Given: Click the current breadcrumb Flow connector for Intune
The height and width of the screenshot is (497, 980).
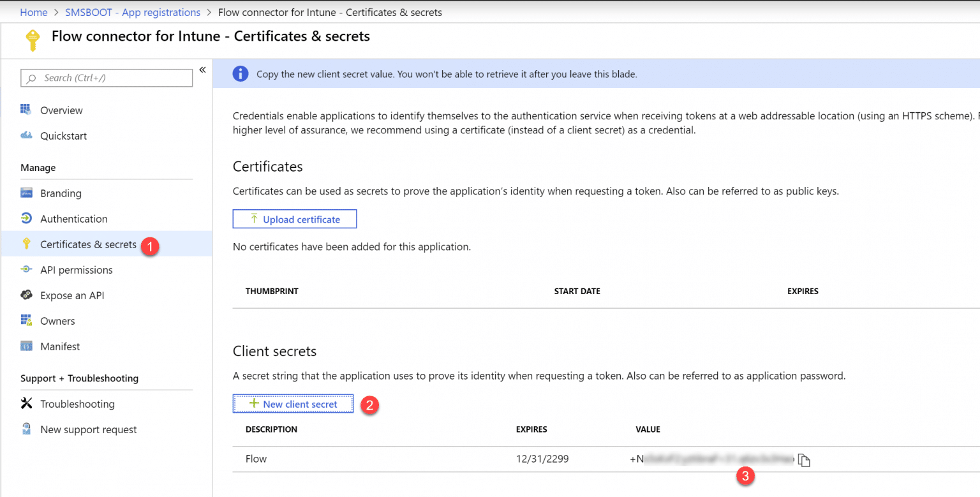Looking at the screenshot, I should pos(330,12).
